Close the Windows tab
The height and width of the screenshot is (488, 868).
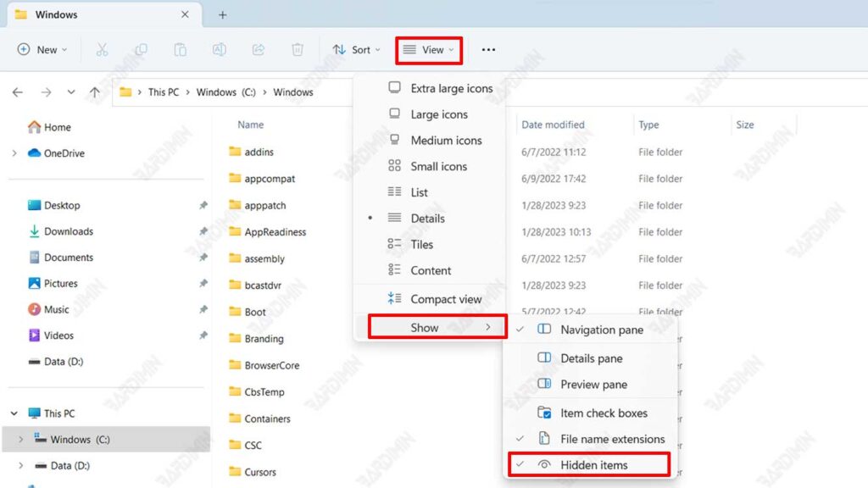tap(185, 14)
